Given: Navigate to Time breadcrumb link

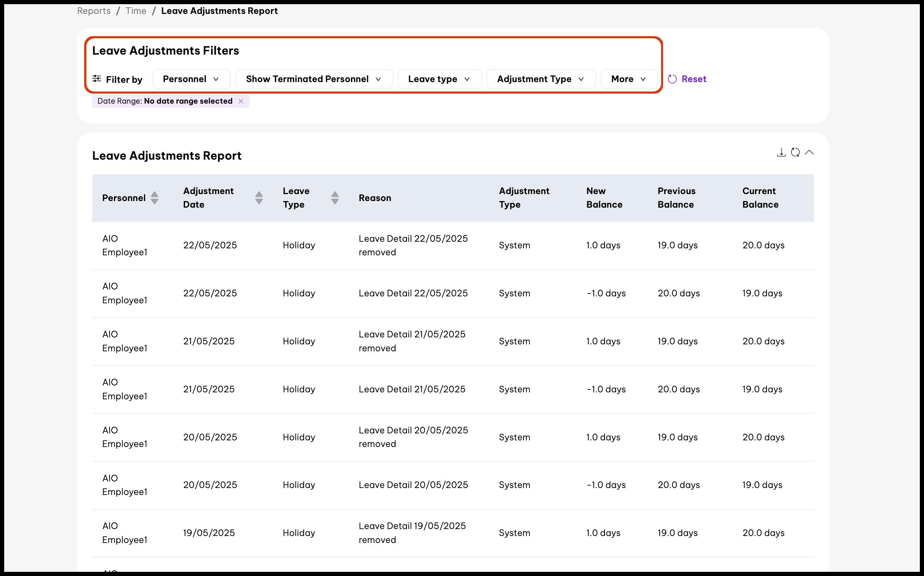Looking at the screenshot, I should (x=136, y=11).
